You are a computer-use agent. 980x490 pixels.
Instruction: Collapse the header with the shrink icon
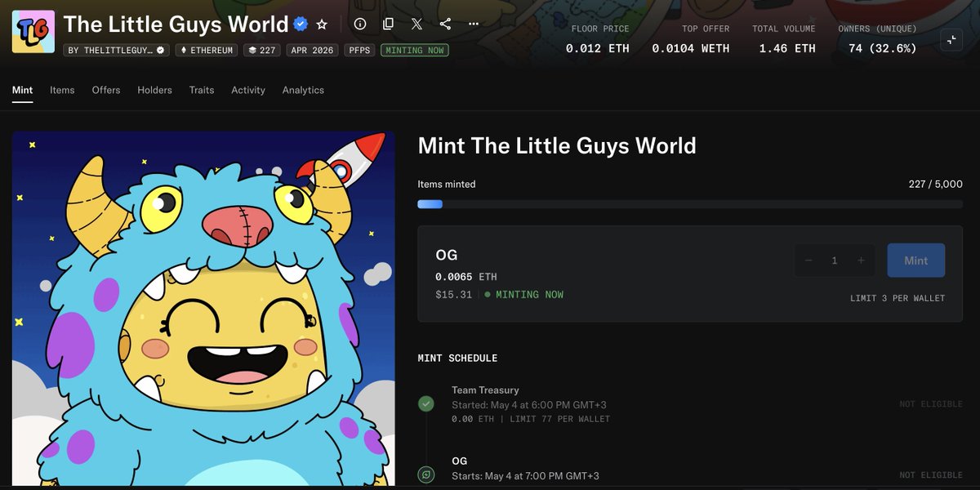[x=951, y=39]
